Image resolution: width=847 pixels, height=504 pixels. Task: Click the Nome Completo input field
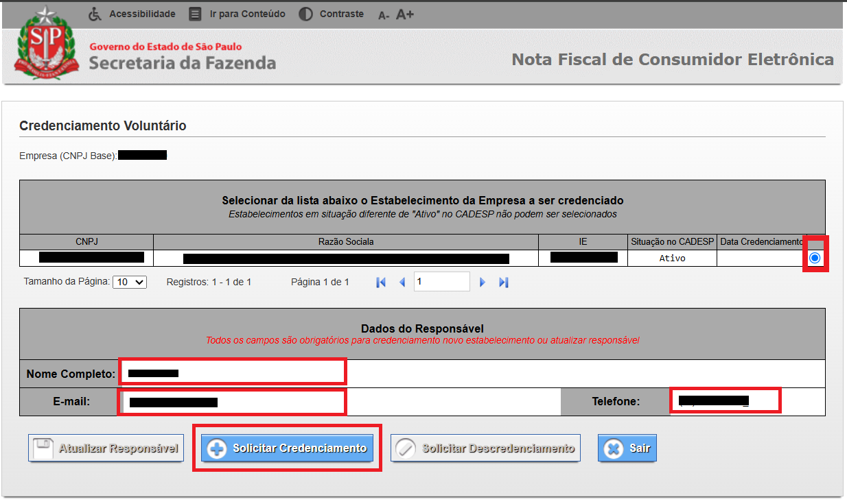233,373
